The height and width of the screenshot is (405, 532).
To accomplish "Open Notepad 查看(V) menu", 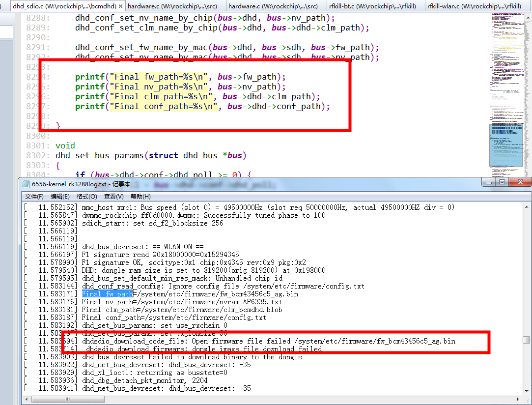I will click(113, 197).
